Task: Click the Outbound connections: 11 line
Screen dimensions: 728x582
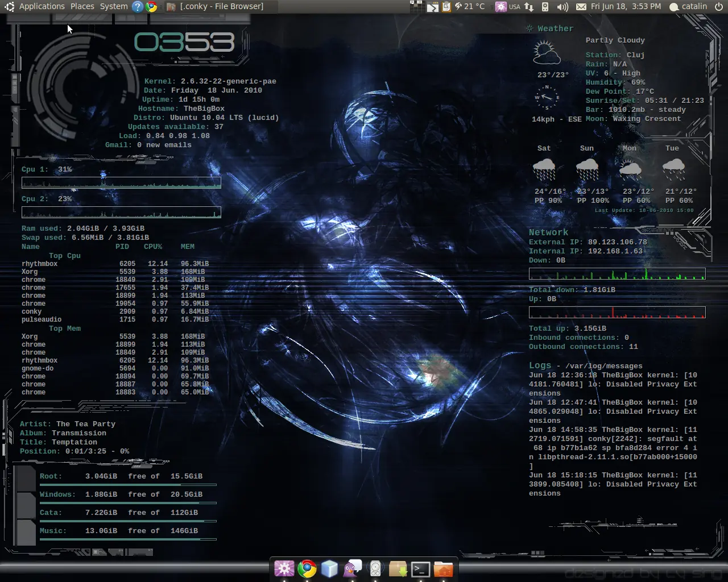Action: click(584, 347)
